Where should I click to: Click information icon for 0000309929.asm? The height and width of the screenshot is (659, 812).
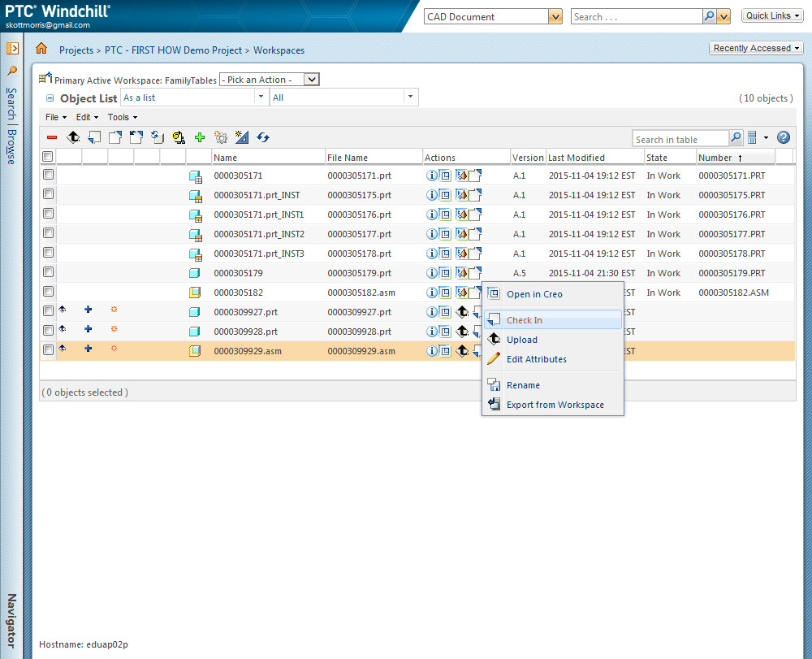tap(431, 351)
